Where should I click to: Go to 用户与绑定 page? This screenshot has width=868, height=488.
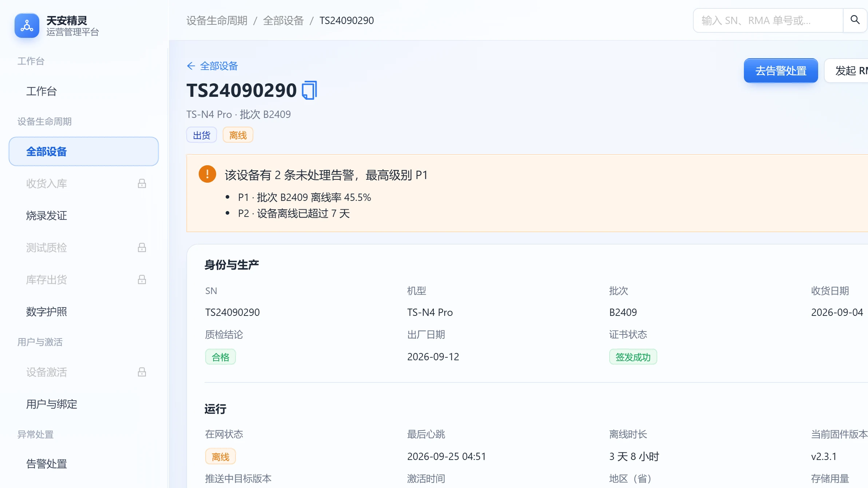84,404
